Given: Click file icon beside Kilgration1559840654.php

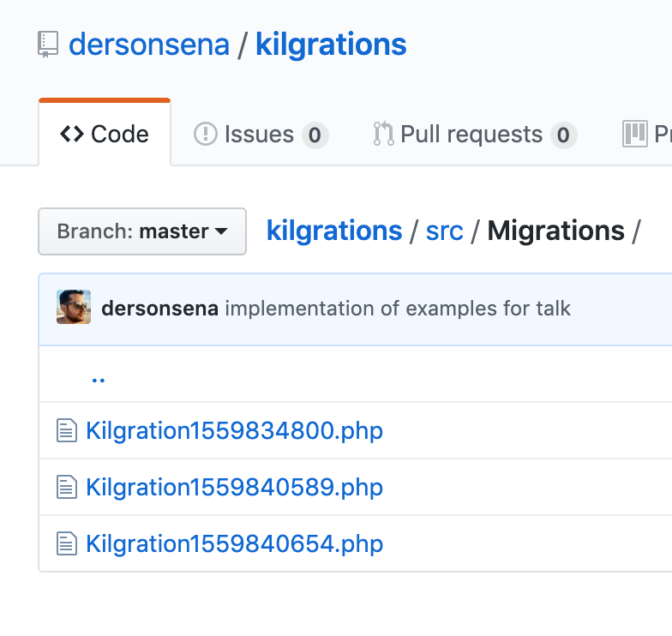Looking at the screenshot, I should point(67,543).
